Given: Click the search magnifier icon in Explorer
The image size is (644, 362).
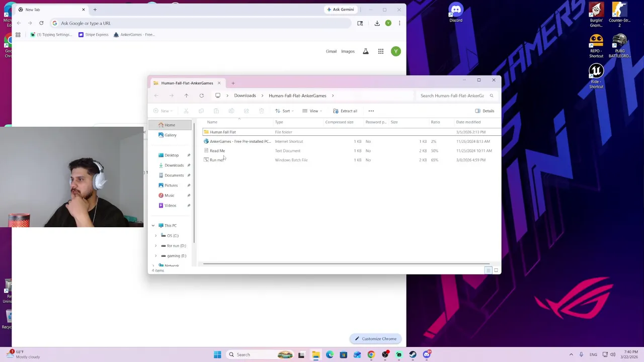Looking at the screenshot, I should pyautogui.click(x=492, y=96).
